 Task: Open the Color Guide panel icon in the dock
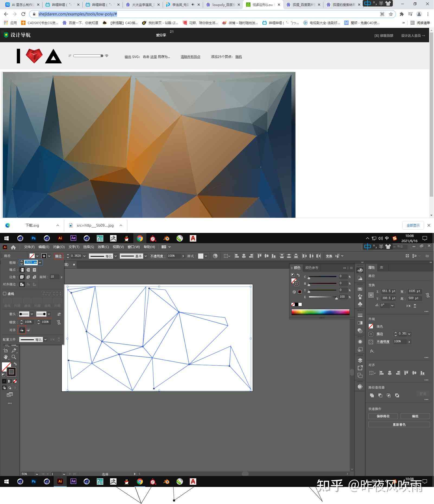(x=360, y=278)
